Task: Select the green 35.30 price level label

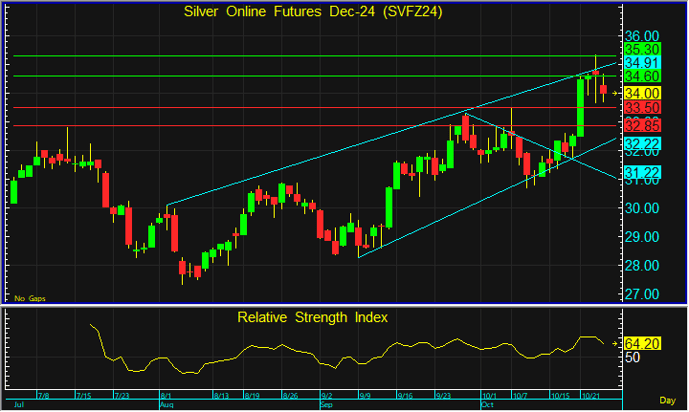Action: (x=640, y=49)
